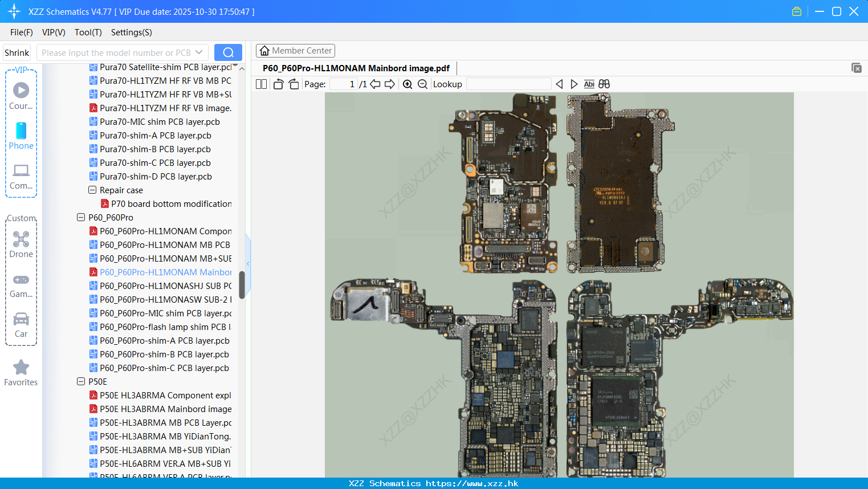The width and height of the screenshot is (868, 489).
Task: Click the XZZ Schematics app logo
Action: point(14,11)
